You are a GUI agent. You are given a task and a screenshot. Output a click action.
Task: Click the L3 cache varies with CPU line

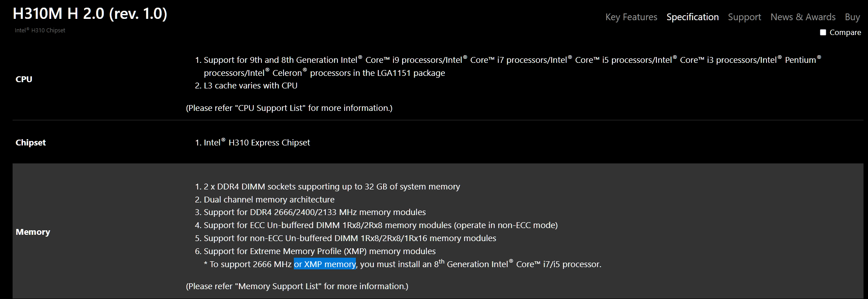pos(250,85)
